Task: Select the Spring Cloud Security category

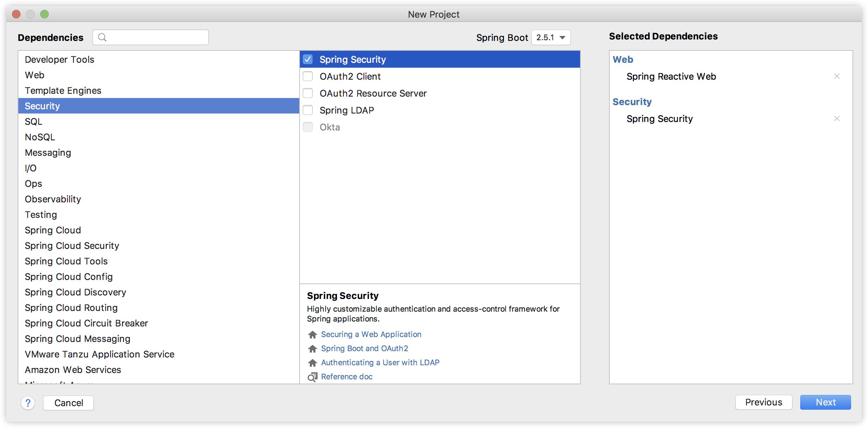Action: click(x=72, y=245)
